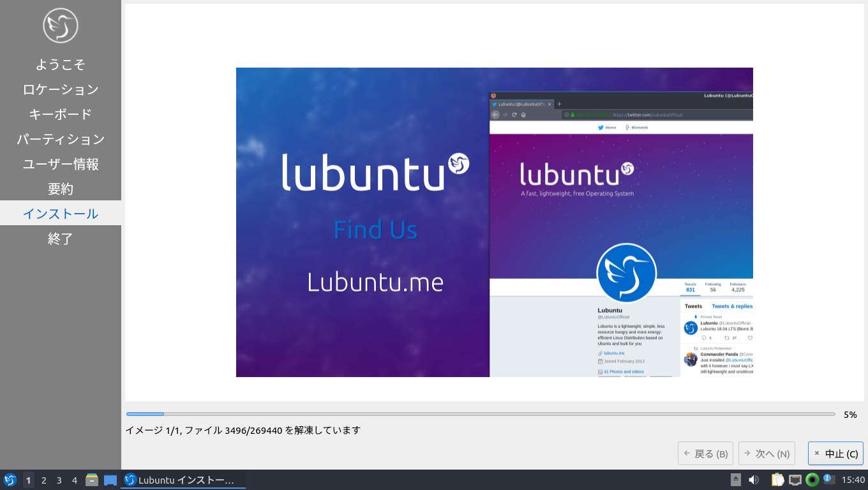Click the 戻る (B) back button
This screenshot has height=490, width=868.
click(705, 454)
